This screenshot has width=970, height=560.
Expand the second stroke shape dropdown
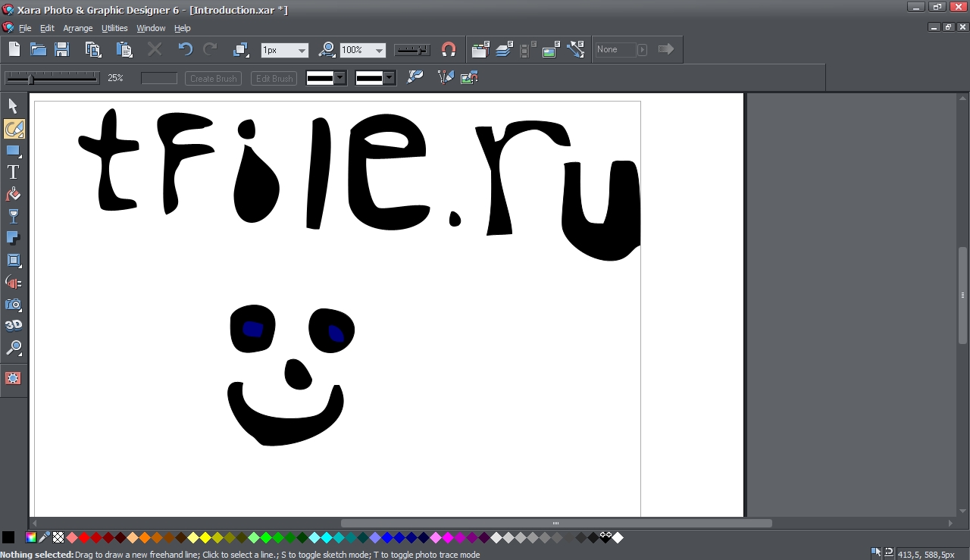click(390, 77)
